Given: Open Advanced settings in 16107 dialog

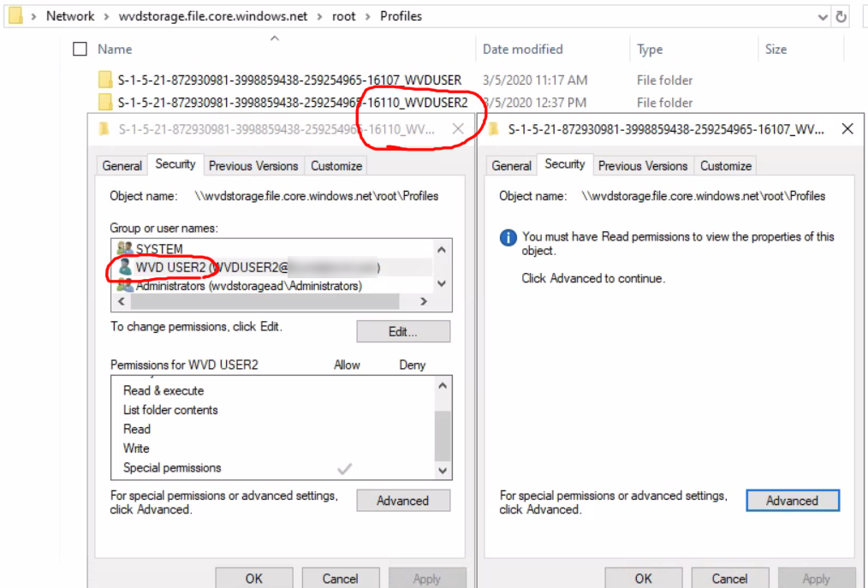Looking at the screenshot, I should tap(792, 501).
